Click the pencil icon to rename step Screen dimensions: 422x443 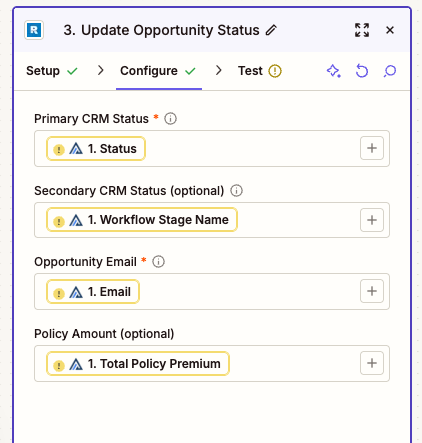click(x=271, y=30)
